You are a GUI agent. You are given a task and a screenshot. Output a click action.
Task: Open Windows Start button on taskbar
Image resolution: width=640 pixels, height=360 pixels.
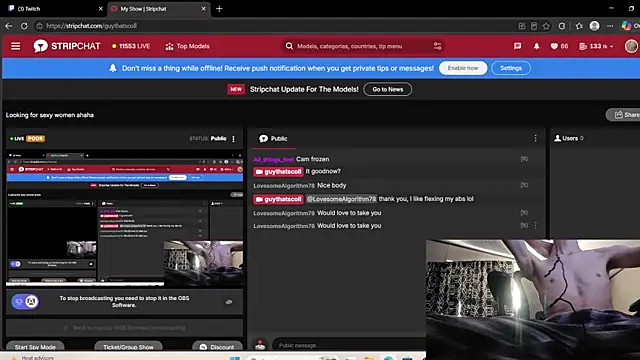click(235, 358)
